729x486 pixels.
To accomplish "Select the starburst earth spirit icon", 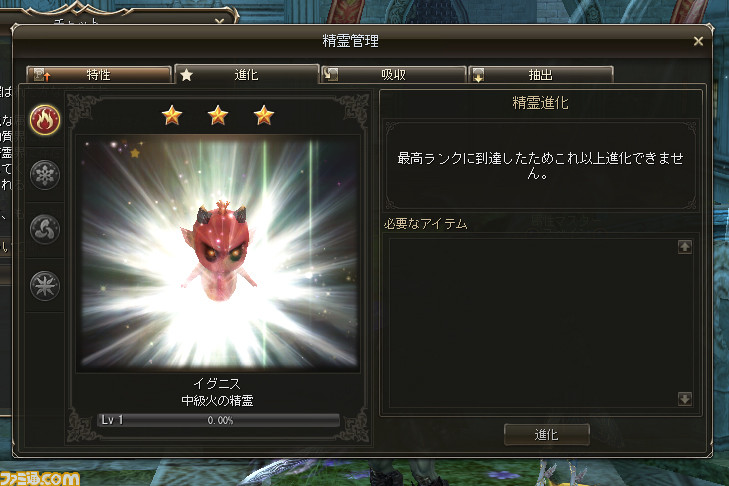I will (x=45, y=285).
